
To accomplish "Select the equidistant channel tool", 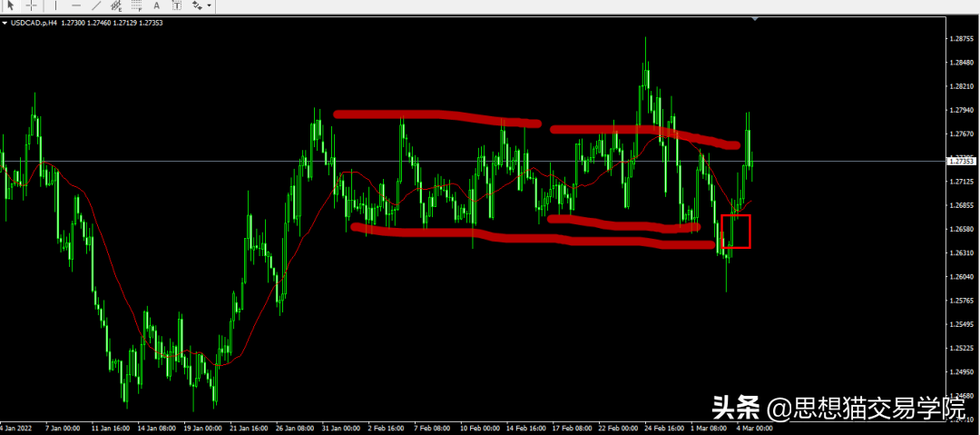I will (x=116, y=5).
